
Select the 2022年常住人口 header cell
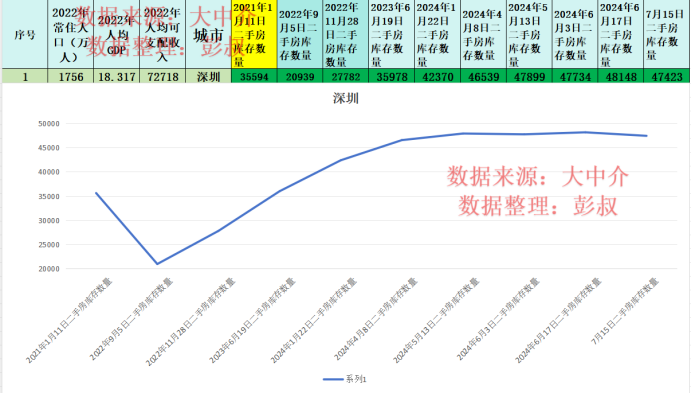tap(71, 34)
